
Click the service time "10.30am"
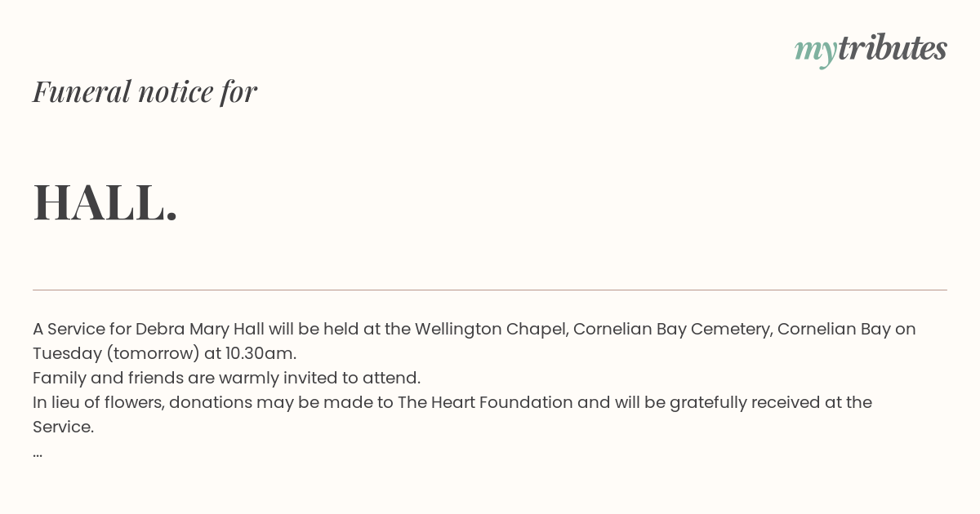[x=261, y=353]
